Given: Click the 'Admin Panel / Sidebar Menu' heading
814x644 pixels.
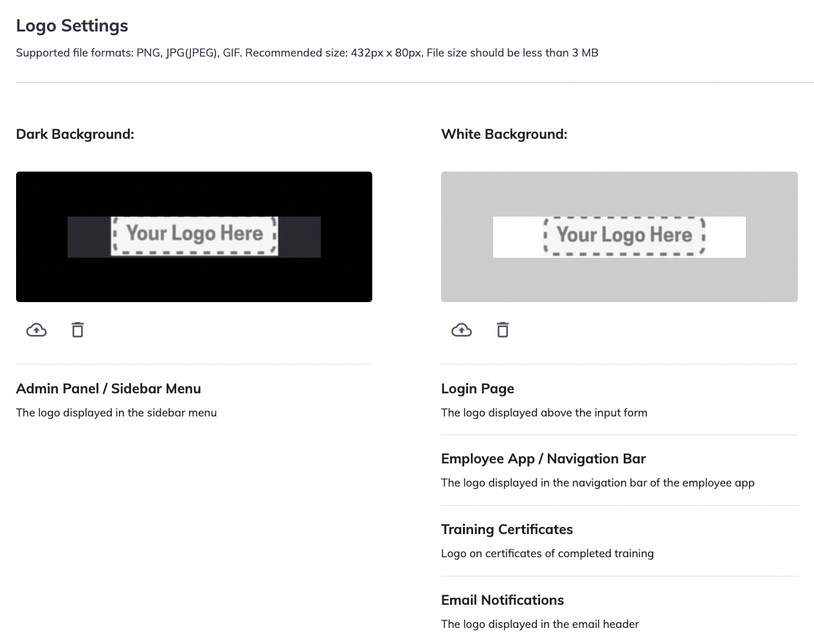Looking at the screenshot, I should click(108, 388).
